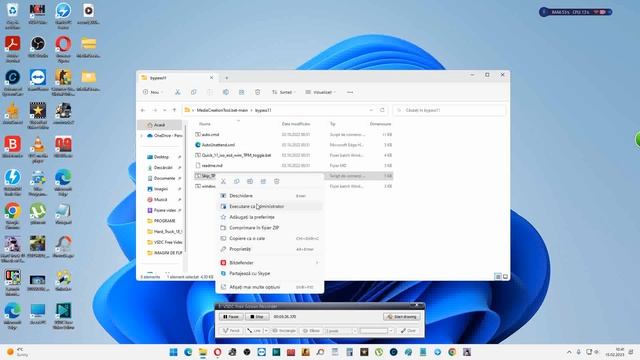Select Acasă in navigation pane

160,125
